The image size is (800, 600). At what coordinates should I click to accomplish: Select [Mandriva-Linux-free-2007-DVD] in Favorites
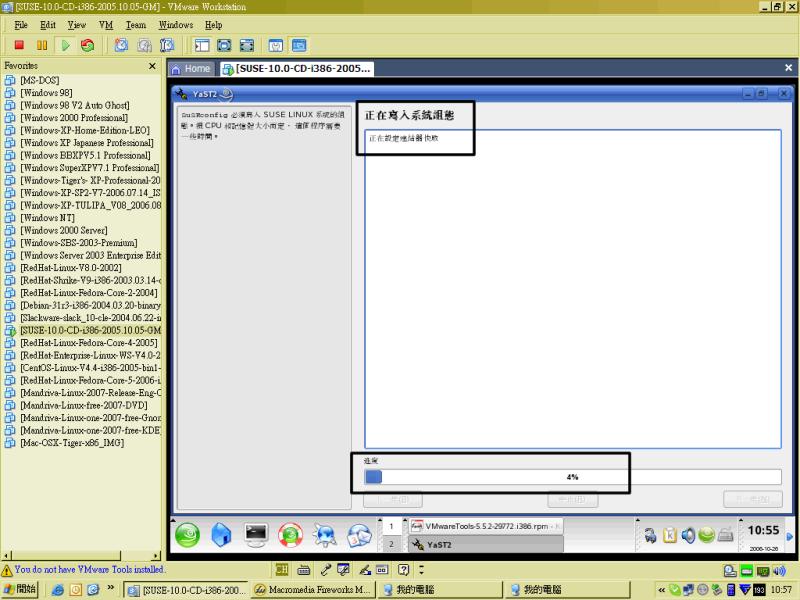(x=84, y=405)
